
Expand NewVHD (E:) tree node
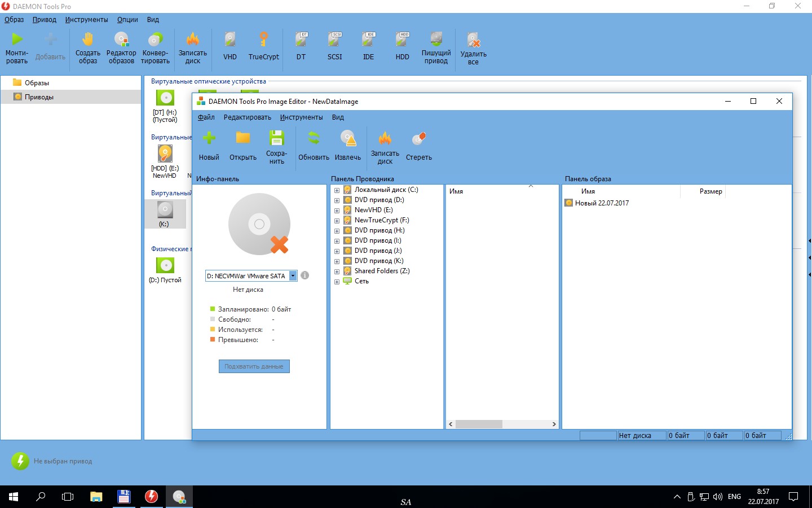[337, 211]
